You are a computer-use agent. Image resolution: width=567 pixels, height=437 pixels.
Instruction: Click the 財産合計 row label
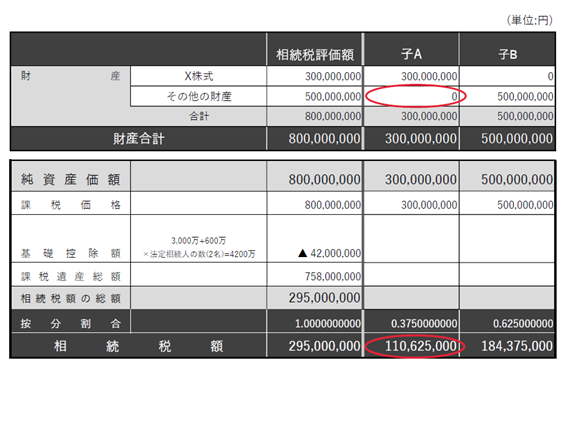[x=138, y=139]
